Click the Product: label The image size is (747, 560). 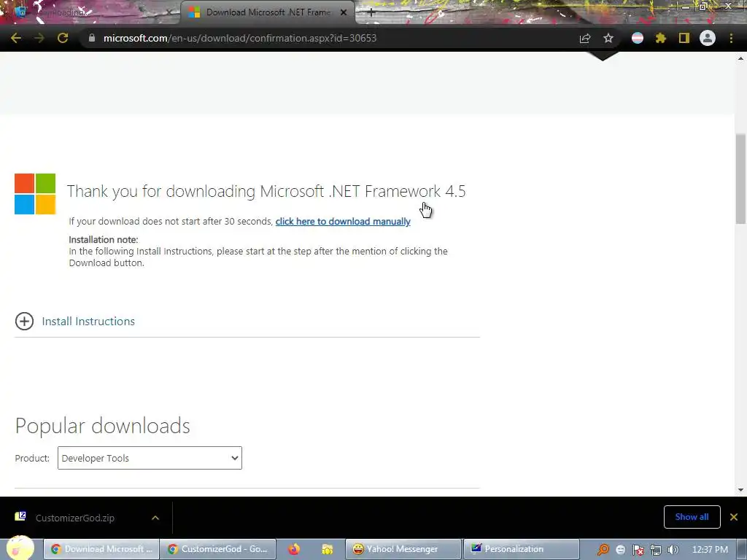[32, 458]
